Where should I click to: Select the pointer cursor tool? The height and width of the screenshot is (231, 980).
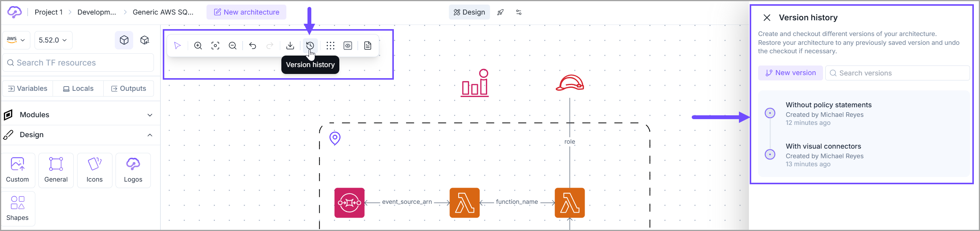click(x=177, y=46)
